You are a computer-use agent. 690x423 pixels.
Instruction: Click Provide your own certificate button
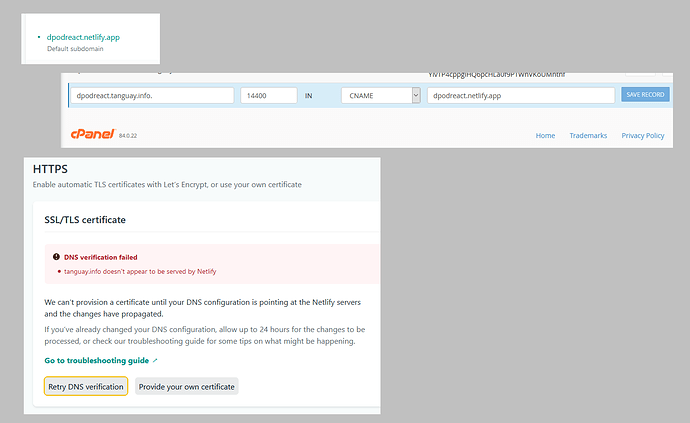click(x=187, y=386)
